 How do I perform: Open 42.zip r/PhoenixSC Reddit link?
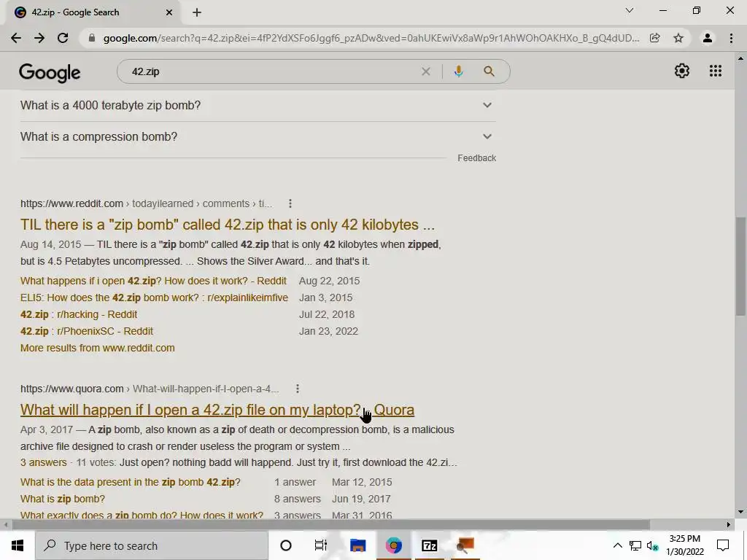(x=87, y=331)
